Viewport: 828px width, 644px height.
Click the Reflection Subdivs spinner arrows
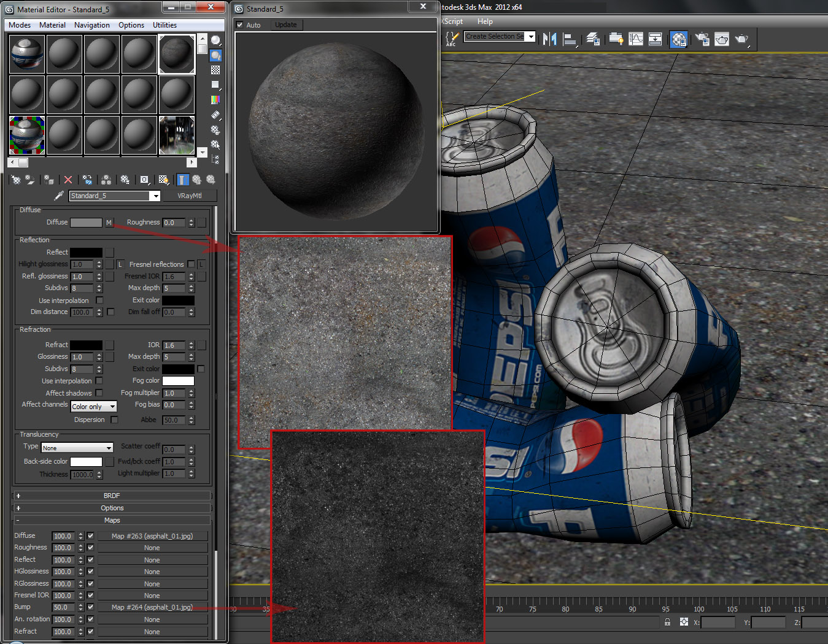coord(99,288)
